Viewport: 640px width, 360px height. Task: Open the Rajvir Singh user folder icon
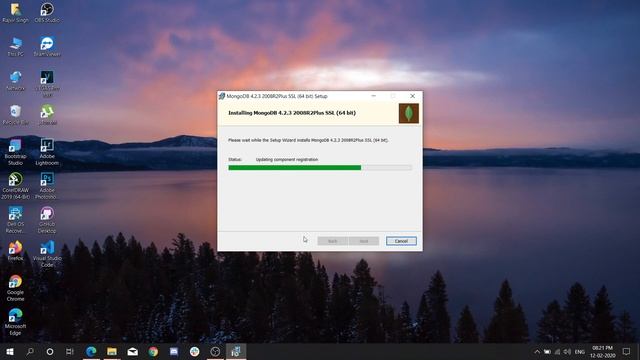coord(16,13)
